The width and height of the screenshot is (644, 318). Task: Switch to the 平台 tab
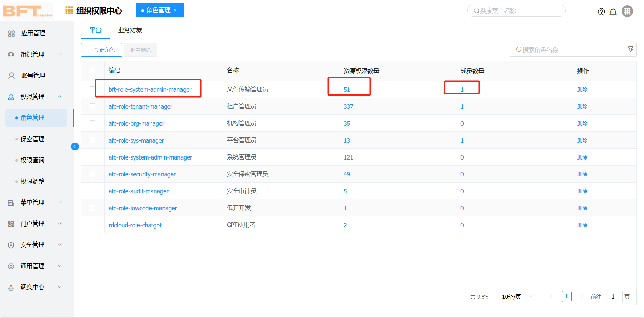95,30
